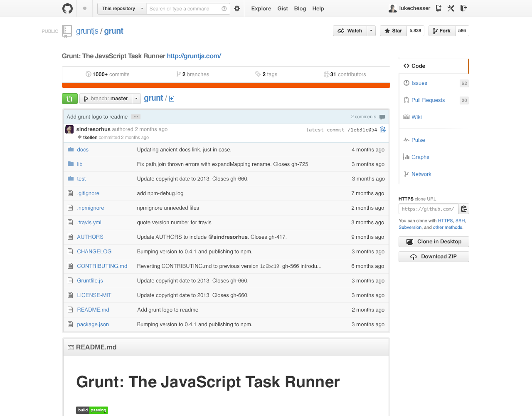Expand the commit message ellipsis
This screenshot has height=416, width=532.
tap(136, 117)
